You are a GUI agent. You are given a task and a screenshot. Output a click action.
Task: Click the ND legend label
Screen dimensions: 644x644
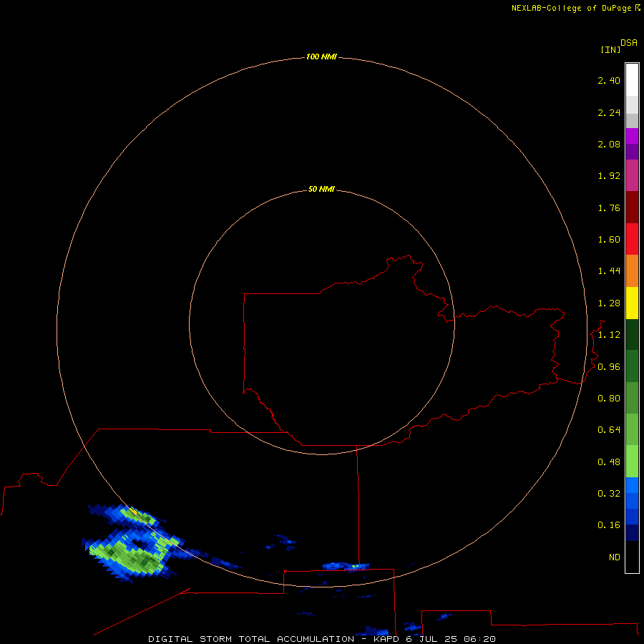615,557
